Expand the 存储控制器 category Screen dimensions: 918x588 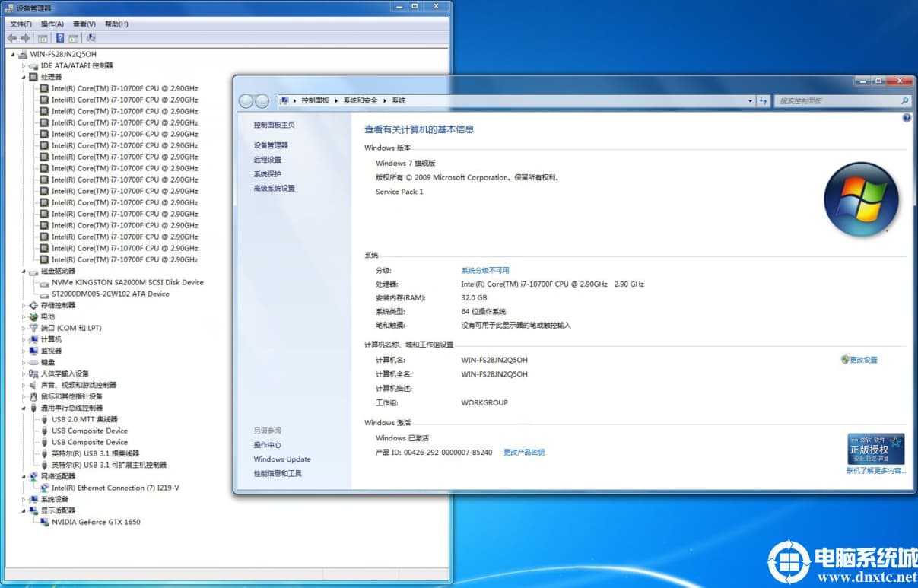click(x=24, y=305)
